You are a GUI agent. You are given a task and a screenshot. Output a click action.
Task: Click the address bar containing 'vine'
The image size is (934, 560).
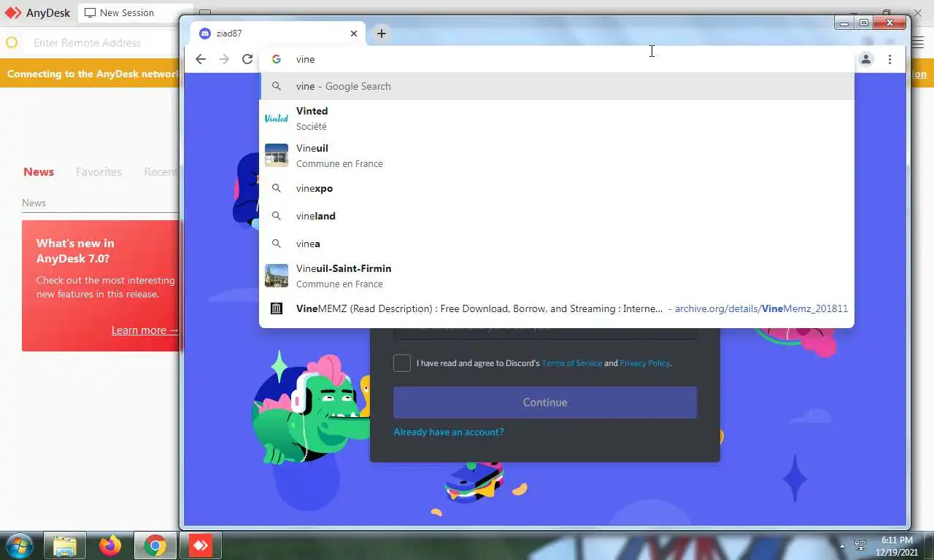coord(556,59)
